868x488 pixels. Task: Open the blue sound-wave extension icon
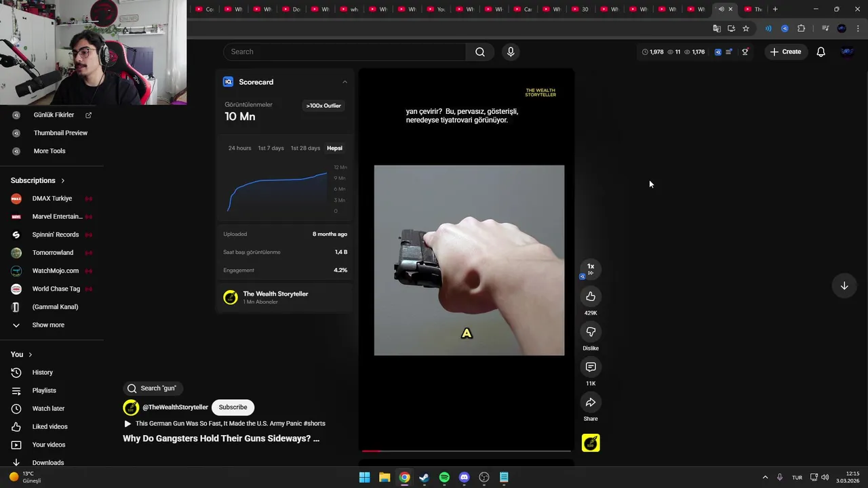point(768,28)
